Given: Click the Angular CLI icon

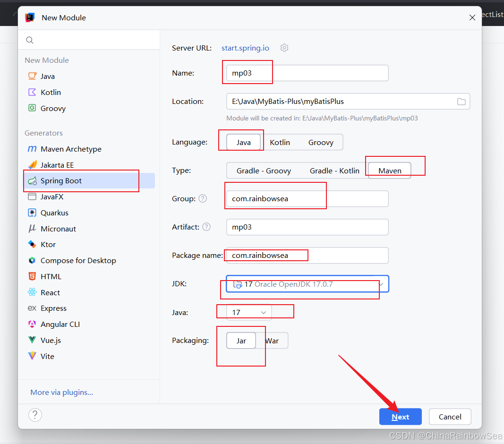Looking at the screenshot, I should point(32,324).
